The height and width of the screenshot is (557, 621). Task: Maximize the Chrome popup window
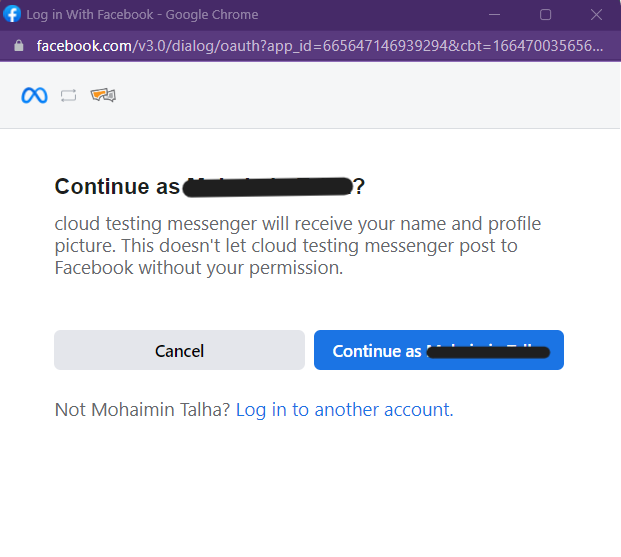click(545, 15)
